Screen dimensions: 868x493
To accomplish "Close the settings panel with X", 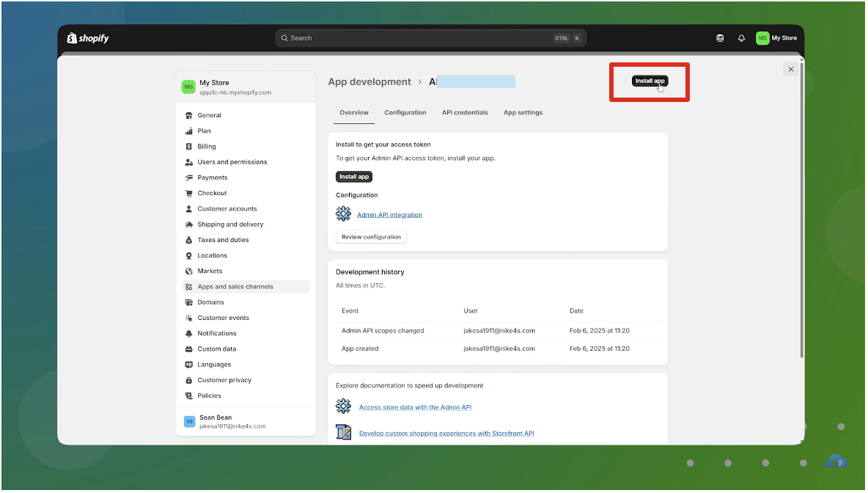I will (791, 69).
